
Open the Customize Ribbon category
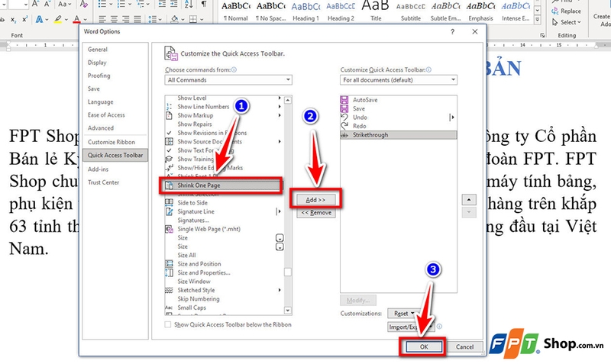tap(111, 142)
